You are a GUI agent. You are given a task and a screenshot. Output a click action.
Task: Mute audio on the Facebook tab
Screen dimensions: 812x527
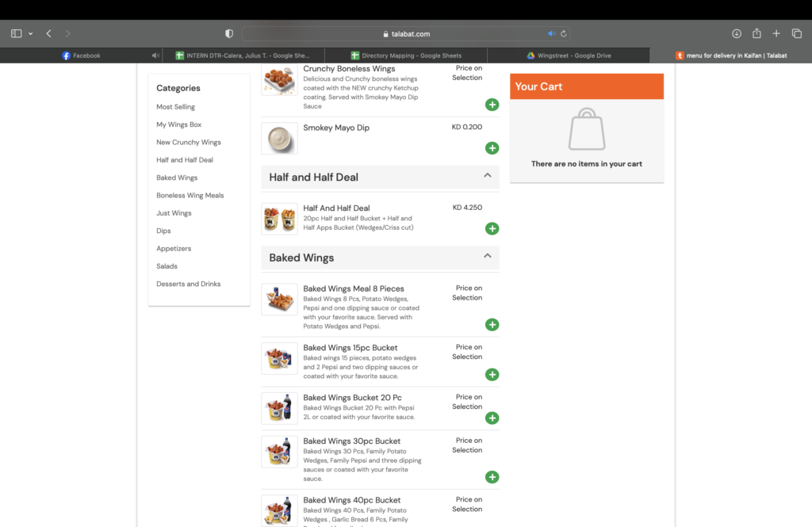click(155, 55)
